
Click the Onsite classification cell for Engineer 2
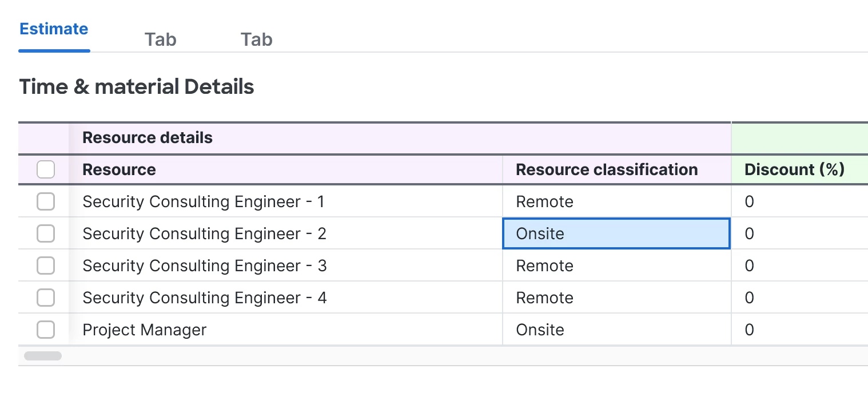pyautogui.click(x=616, y=233)
